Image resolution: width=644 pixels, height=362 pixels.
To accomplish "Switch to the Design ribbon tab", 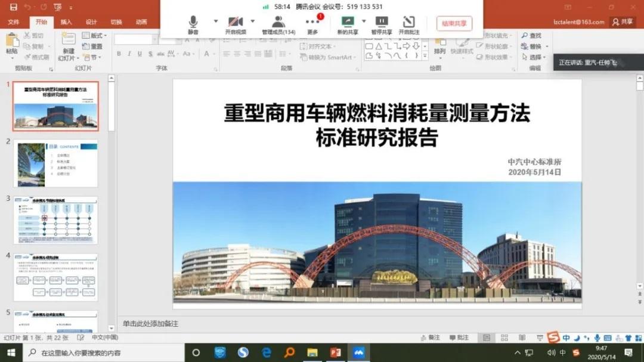I will (x=91, y=22).
